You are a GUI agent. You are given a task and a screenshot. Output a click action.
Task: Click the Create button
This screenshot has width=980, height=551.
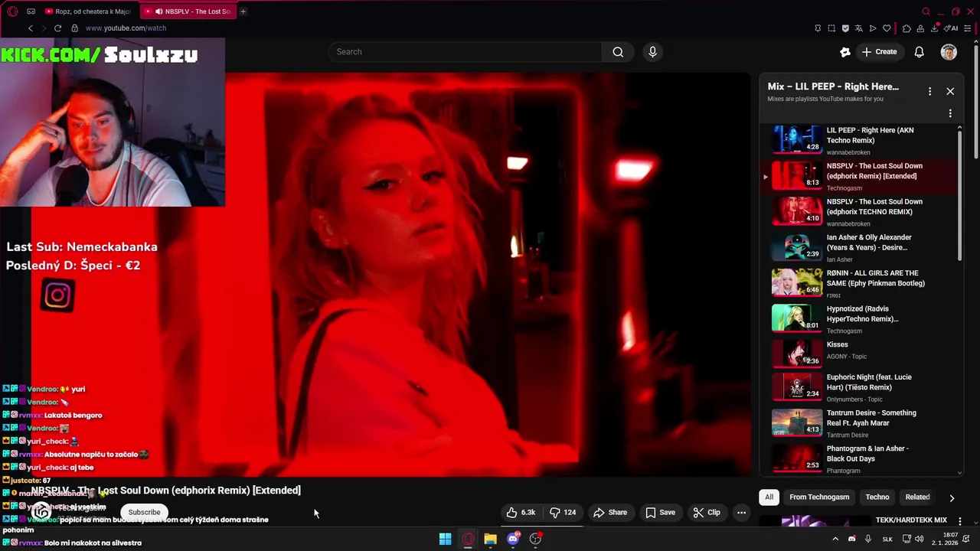(x=879, y=52)
